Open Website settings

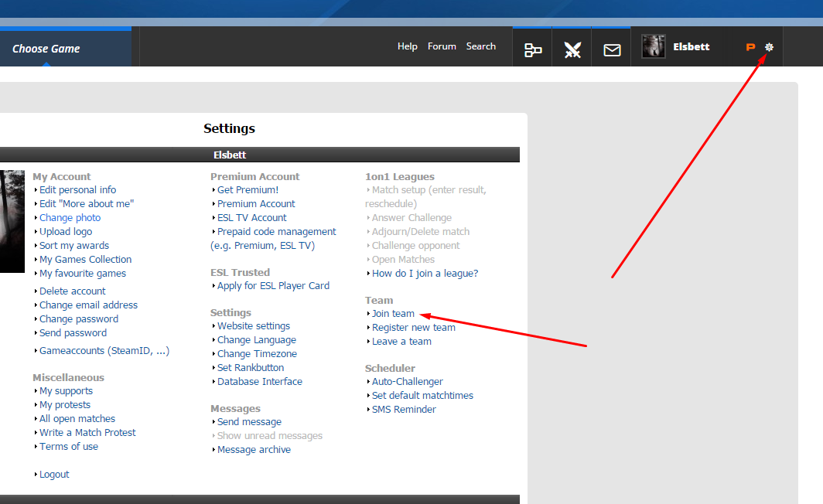pos(254,326)
